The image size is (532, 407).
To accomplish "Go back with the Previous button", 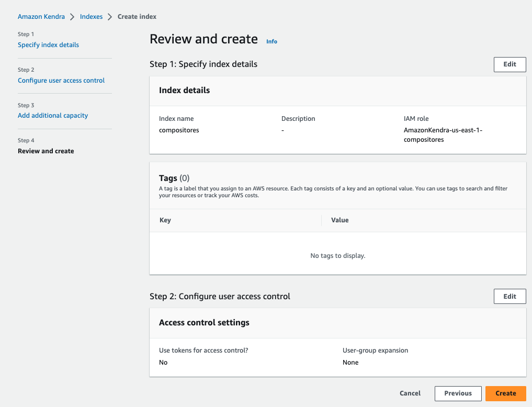I will (x=458, y=393).
